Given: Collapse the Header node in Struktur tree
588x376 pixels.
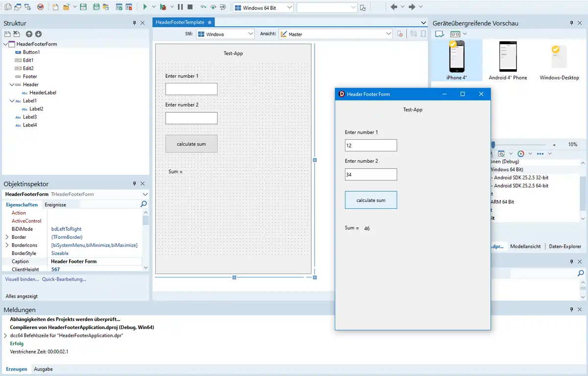Looking at the screenshot, I should click(x=12, y=85).
